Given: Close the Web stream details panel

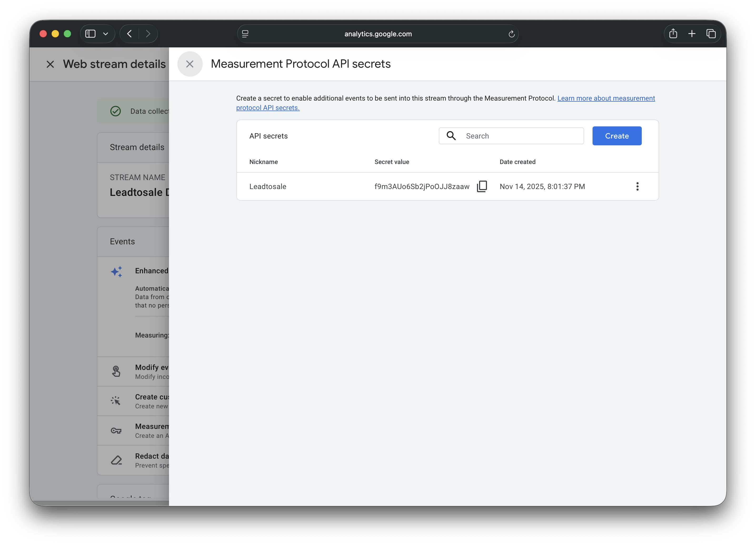Looking at the screenshot, I should [x=50, y=64].
